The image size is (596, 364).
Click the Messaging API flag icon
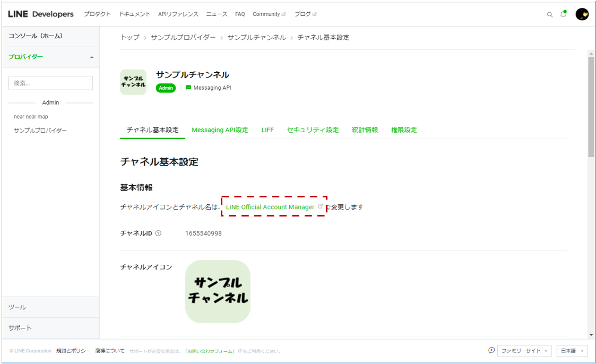tap(187, 88)
